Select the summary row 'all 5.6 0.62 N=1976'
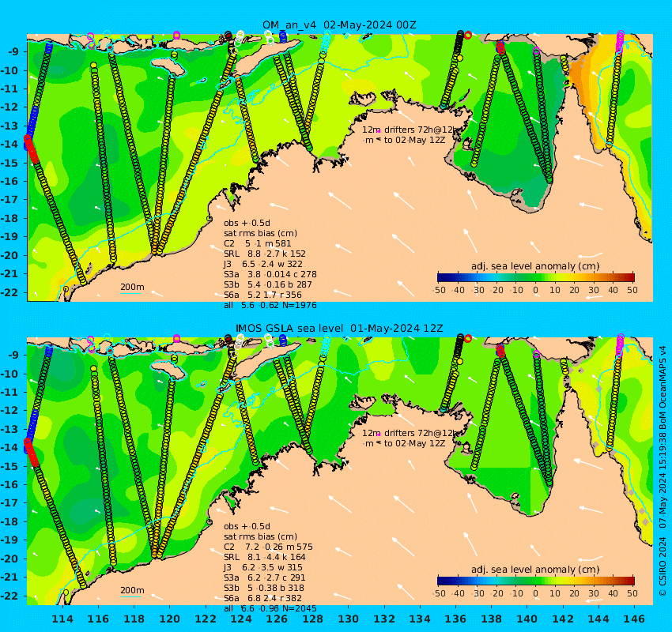Viewport: 672px width, 632px height. 270,305
